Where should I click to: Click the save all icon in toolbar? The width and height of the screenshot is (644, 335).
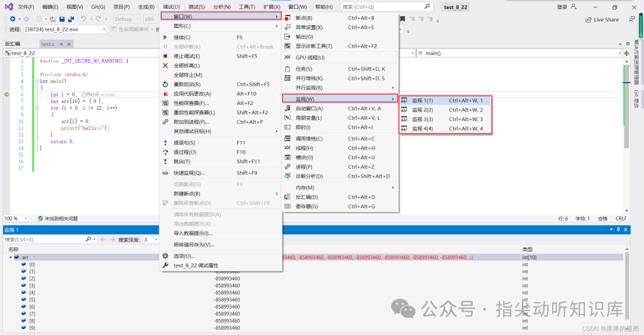tap(70, 19)
